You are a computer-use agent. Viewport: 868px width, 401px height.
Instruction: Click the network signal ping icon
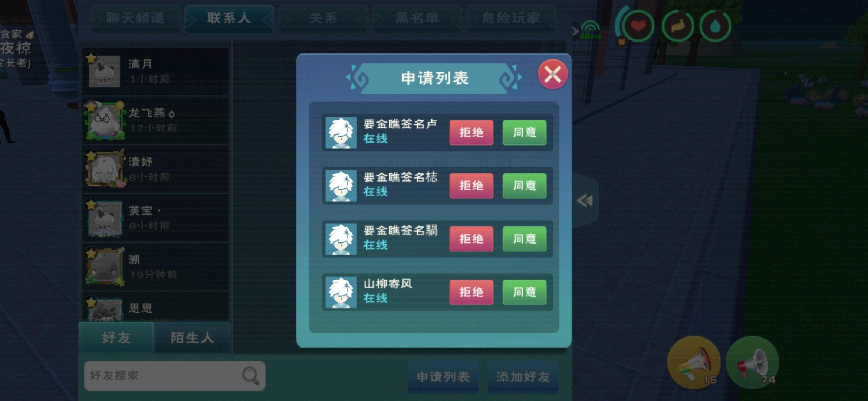(x=590, y=30)
